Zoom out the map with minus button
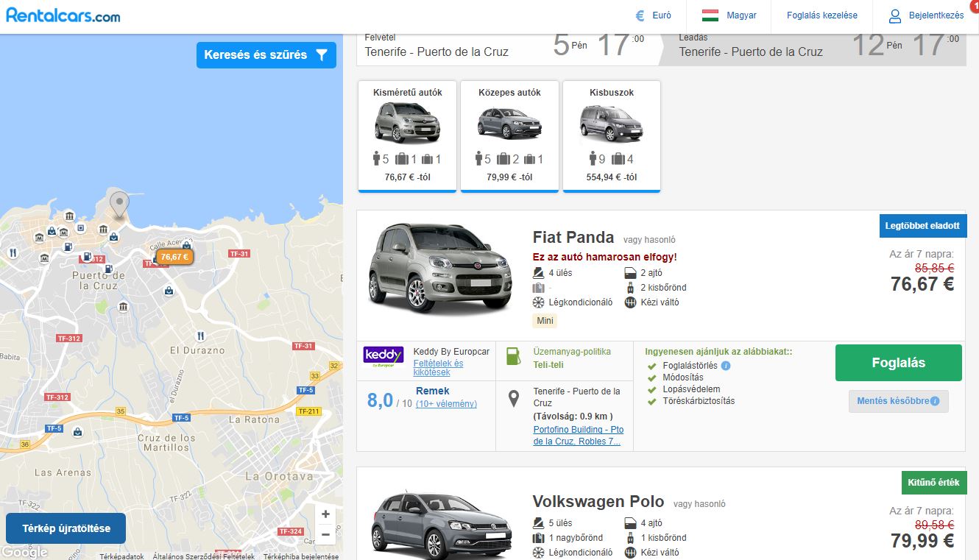This screenshot has height=560, width=979. [325, 534]
